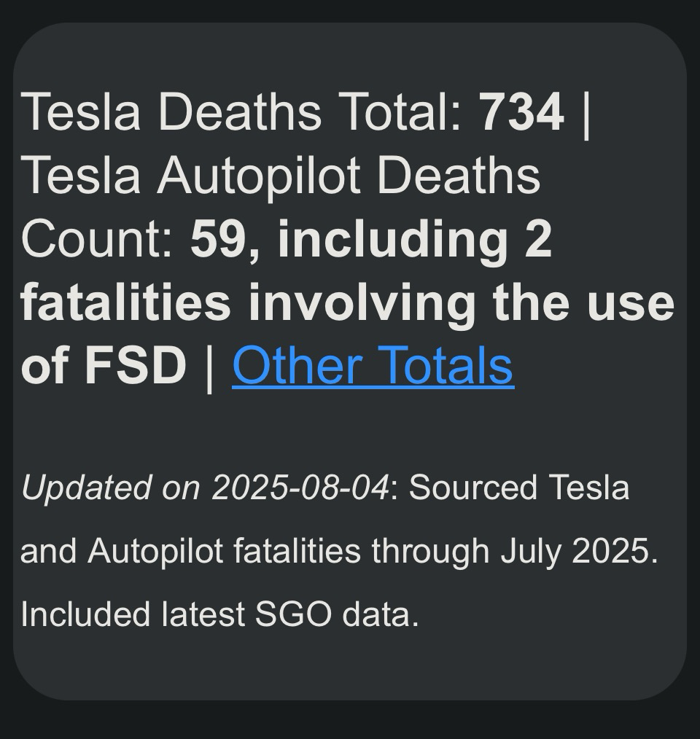Click the word 'involving' in bold text
This screenshot has width=700, height=739.
pos(362,302)
